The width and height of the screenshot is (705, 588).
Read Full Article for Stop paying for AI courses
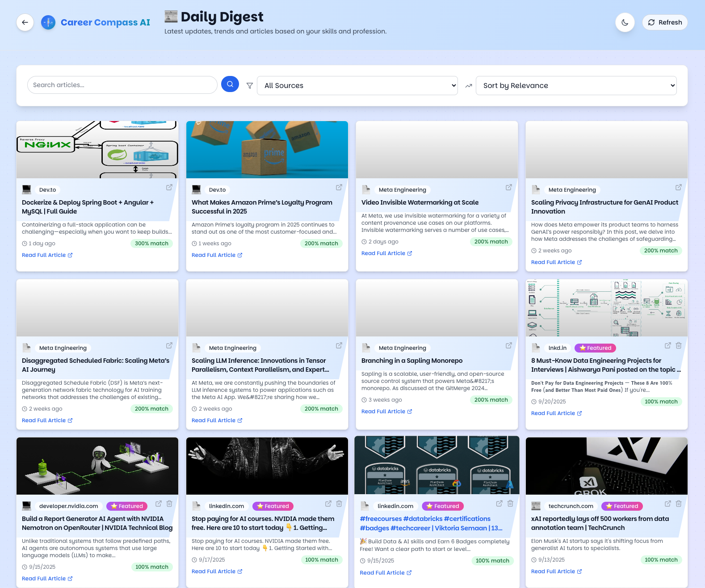[217, 571]
